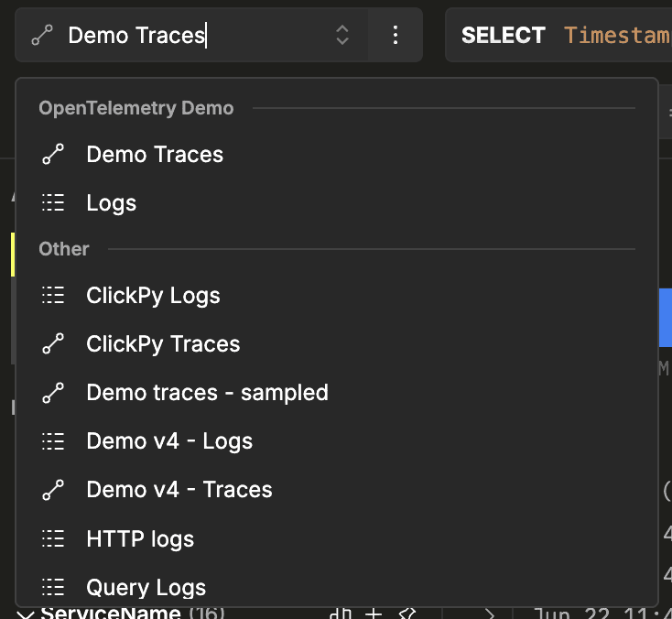Click trace icon beside Demo traces - sampled
This screenshot has height=619, width=672.
click(x=53, y=393)
